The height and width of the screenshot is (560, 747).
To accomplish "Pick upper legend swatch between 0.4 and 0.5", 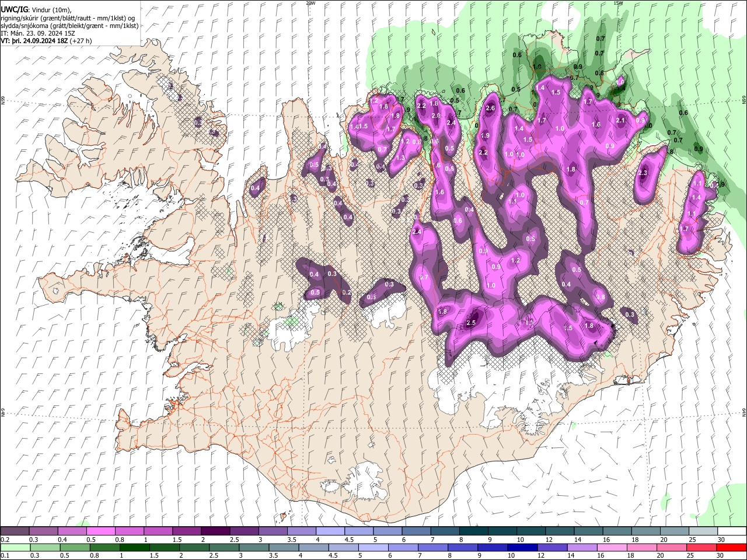I will tap(72, 531).
